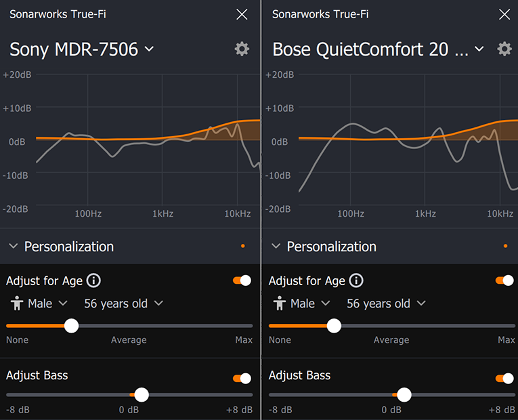Viewport: 518px width, 420px height.
Task: Open the Male gender dropdown in Bose panel
Action: pos(310,303)
